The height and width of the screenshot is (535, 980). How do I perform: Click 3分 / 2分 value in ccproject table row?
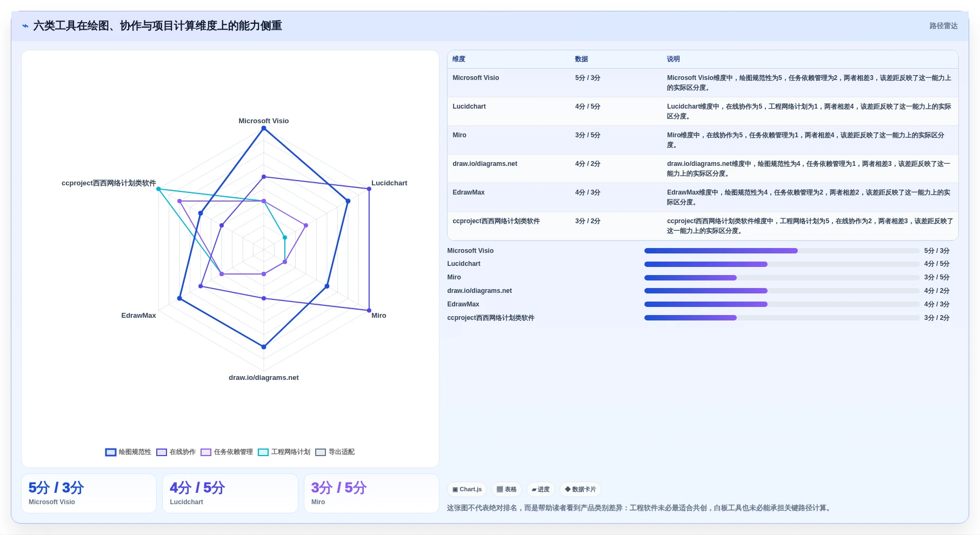tap(588, 221)
